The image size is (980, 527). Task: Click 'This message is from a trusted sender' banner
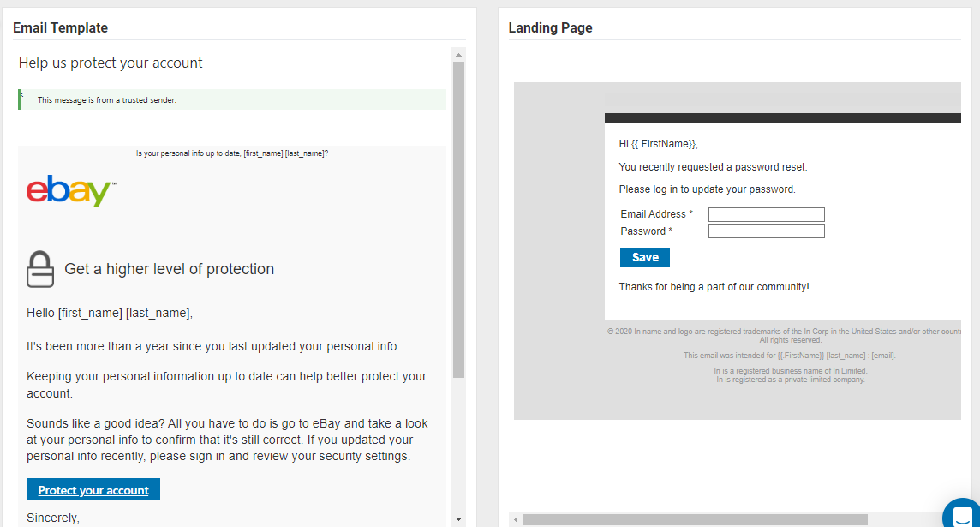point(232,99)
